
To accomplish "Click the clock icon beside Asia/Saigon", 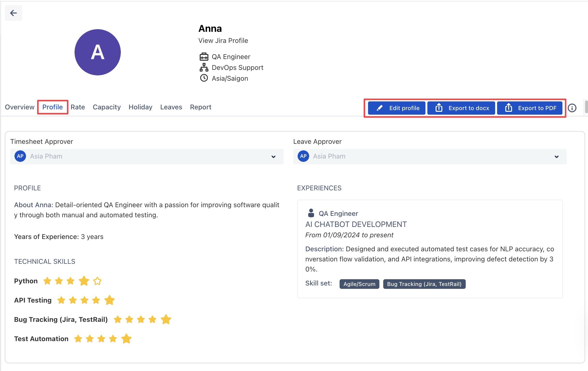I will click(x=204, y=78).
